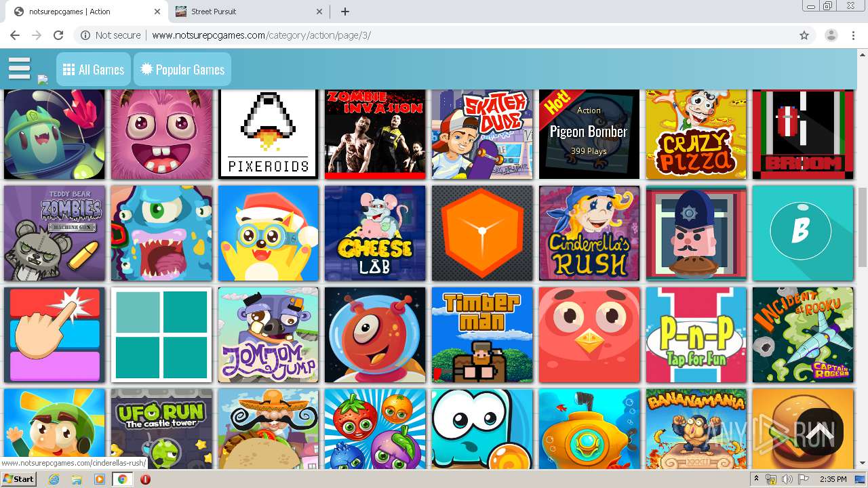The width and height of the screenshot is (868, 488).
Task: Go back to previous page
Action: pyautogui.click(x=15, y=35)
